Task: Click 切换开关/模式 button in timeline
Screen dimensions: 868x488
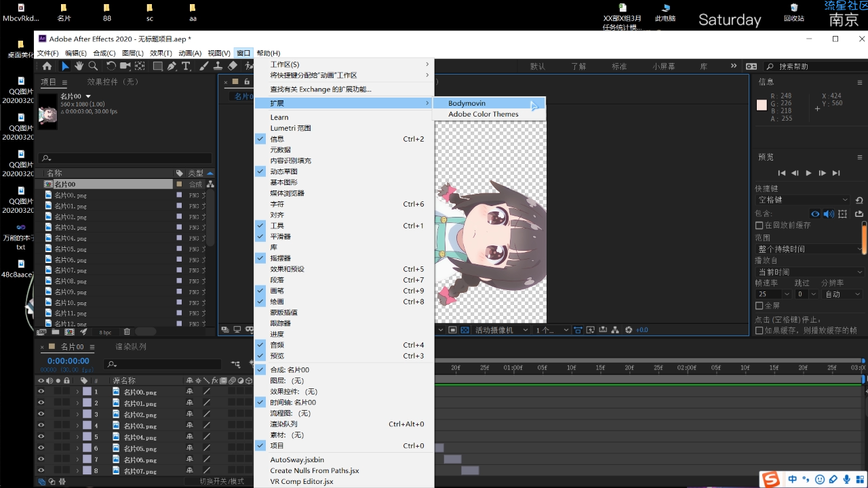Action: [221, 481]
